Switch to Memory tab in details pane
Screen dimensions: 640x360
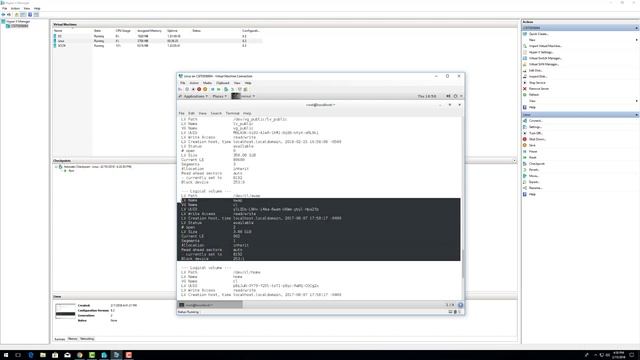[73, 339]
